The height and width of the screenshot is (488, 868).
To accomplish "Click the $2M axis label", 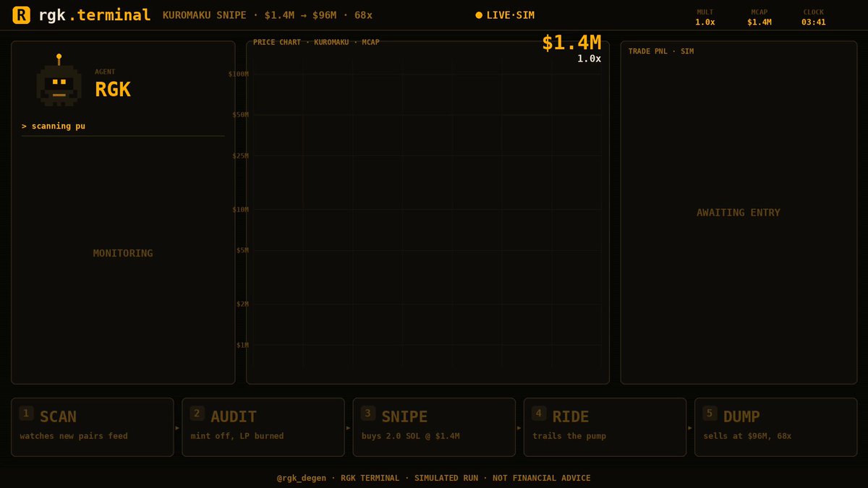I will pos(242,304).
